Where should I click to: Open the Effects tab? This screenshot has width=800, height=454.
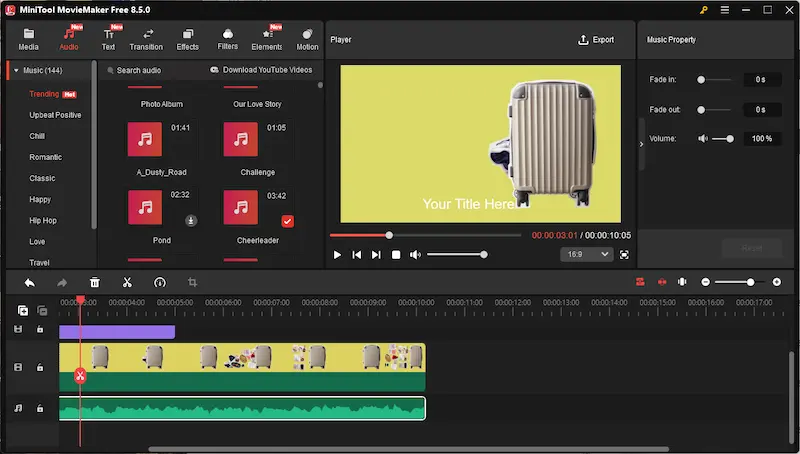tap(188, 39)
